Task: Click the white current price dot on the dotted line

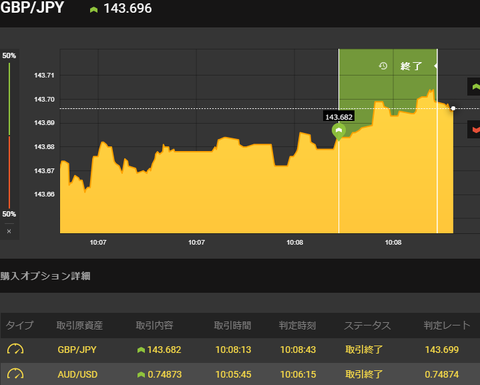Action: point(453,108)
